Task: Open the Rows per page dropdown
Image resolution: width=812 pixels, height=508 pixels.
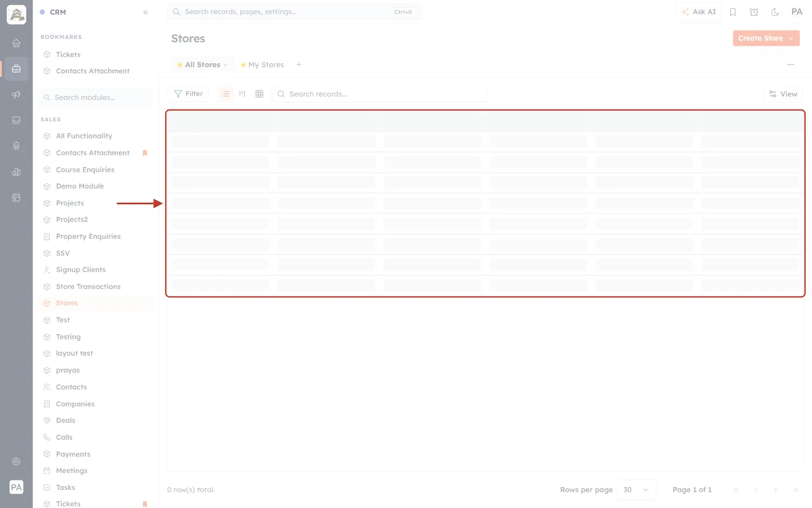Action: pyautogui.click(x=637, y=490)
